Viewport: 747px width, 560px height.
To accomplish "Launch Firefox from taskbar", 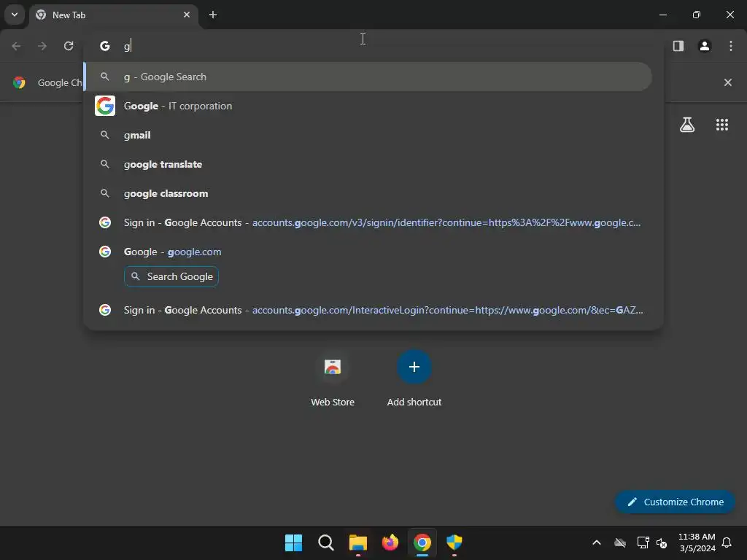I will point(390,542).
